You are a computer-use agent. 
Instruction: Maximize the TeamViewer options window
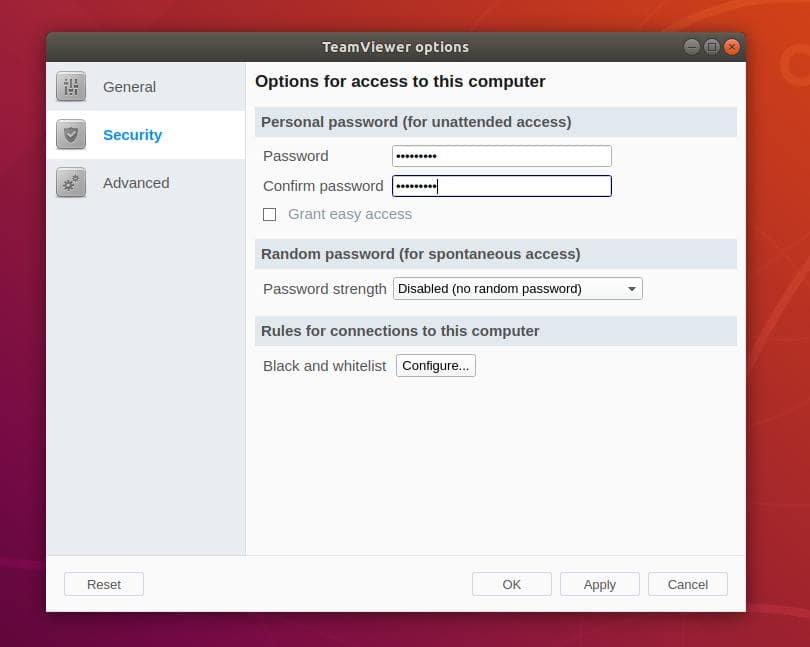(x=712, y=47)
